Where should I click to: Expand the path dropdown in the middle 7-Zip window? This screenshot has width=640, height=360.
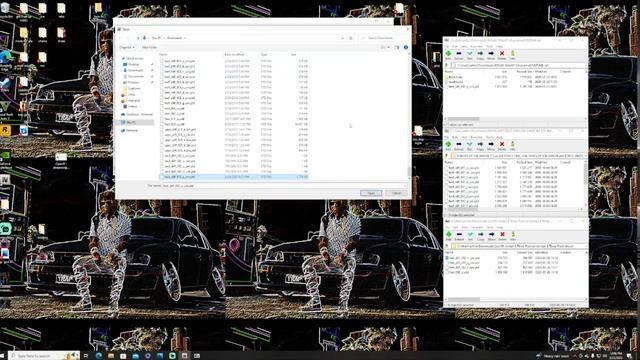click(586, 156)
